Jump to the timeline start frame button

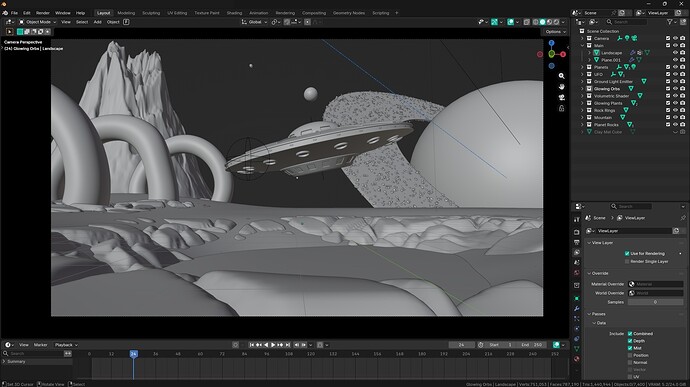point(252,345)
